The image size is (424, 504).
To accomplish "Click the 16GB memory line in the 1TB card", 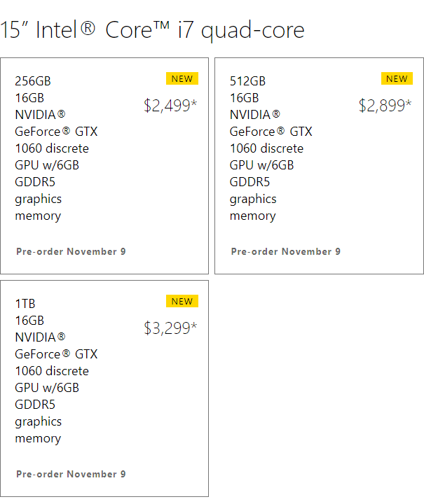I will [x=29, y=321].
